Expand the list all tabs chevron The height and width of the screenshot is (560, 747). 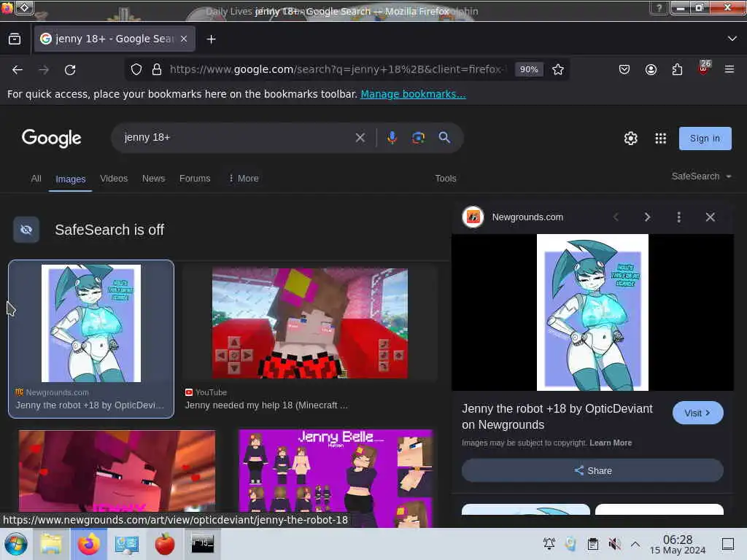tap(732, 39)
